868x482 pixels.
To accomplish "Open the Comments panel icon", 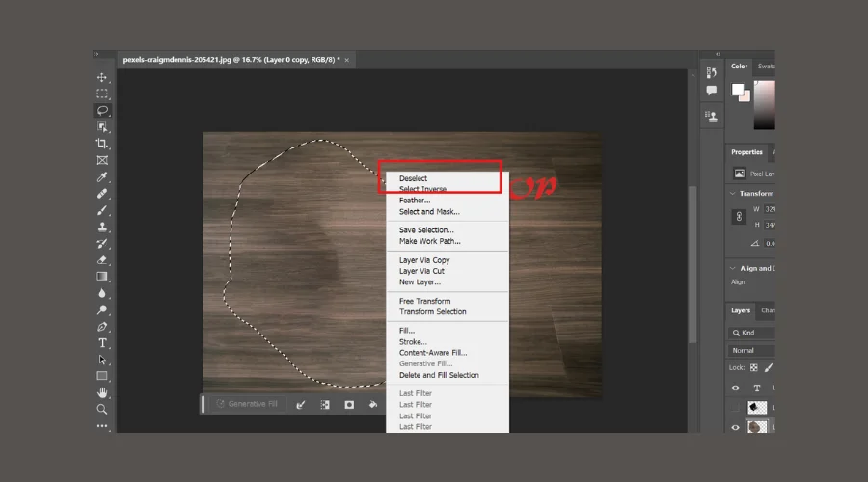I will [712, 91].
